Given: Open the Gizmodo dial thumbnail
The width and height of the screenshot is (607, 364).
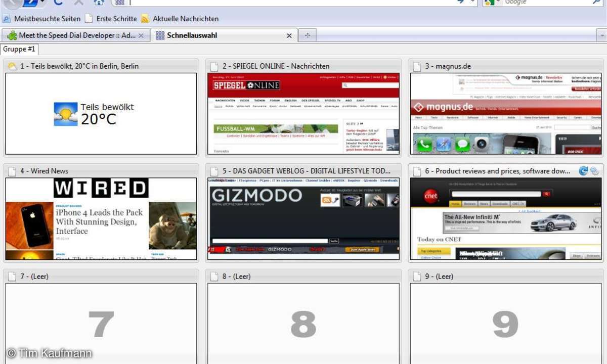Looking at the screenshot, I should click(x=303, y=219).
